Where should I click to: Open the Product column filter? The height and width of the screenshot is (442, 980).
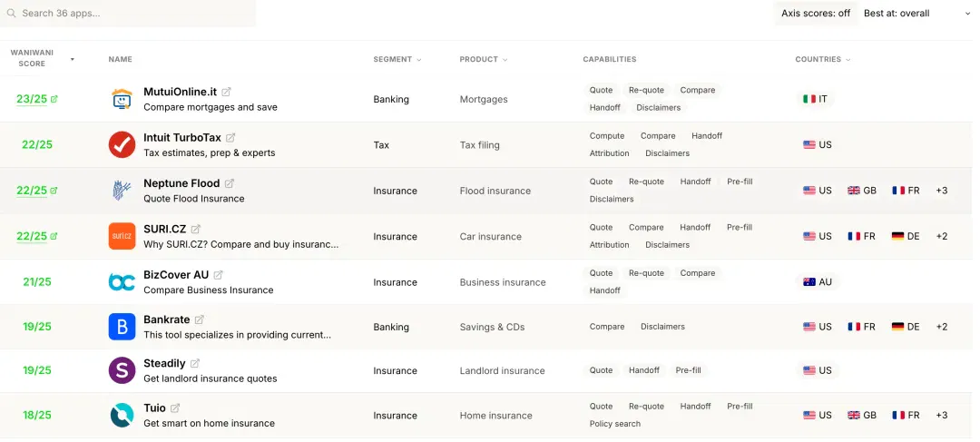(x=484, y=59)
